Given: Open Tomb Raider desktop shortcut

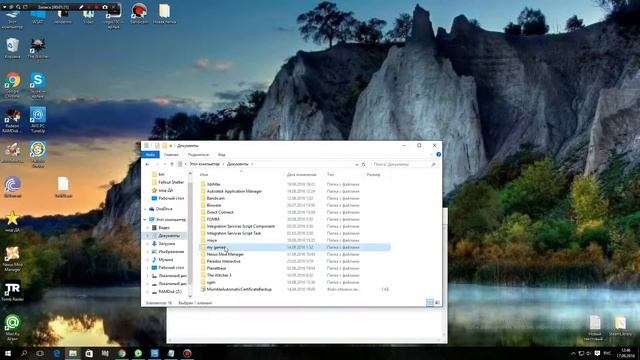Looking at the screenshot, I should point(12,291).
